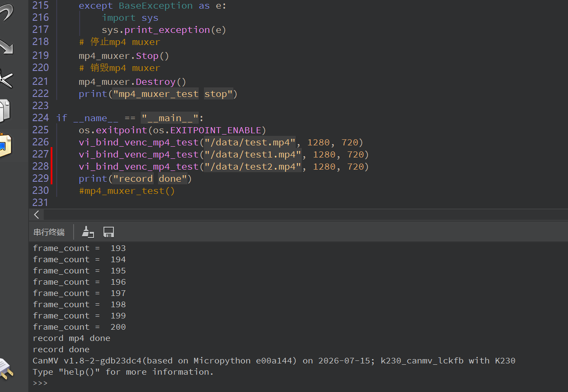This screenshot has width=568, height=392.
Task: Click line number 224 in the gutter
Action: 41,118
